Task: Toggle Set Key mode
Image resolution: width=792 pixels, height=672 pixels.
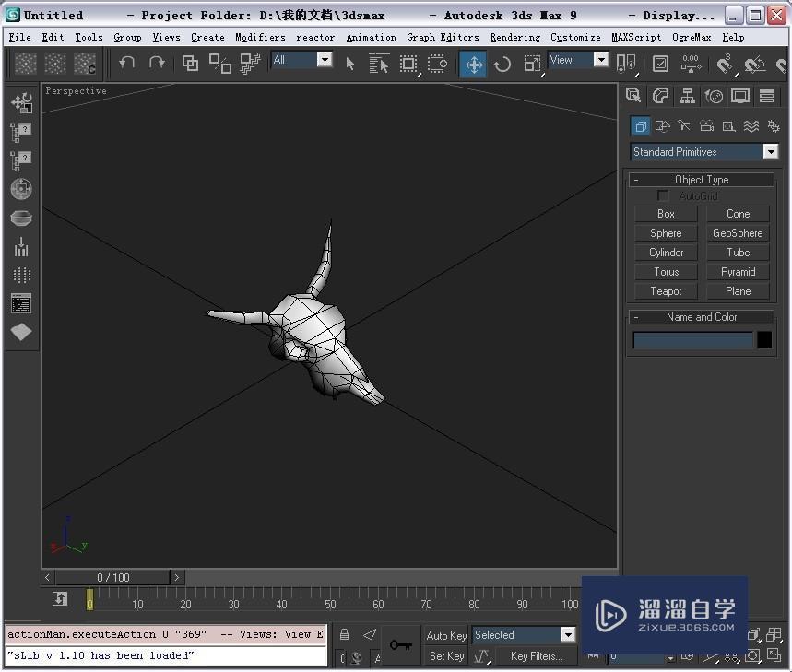Action: click(447, 656)
